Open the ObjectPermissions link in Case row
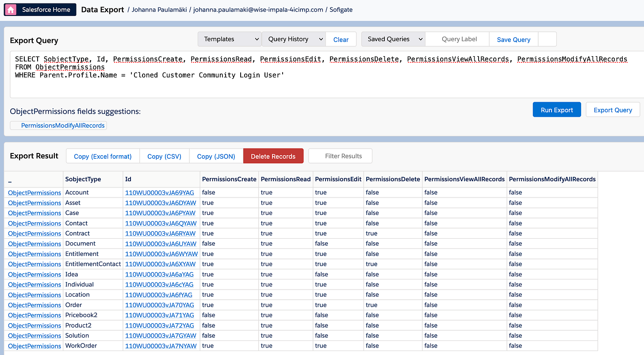This screenshot has width=644, height=355. pyautogui.click(x=34, y=213)
